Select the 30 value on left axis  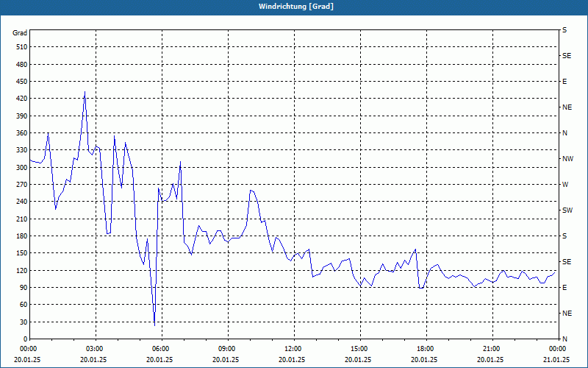24,322
